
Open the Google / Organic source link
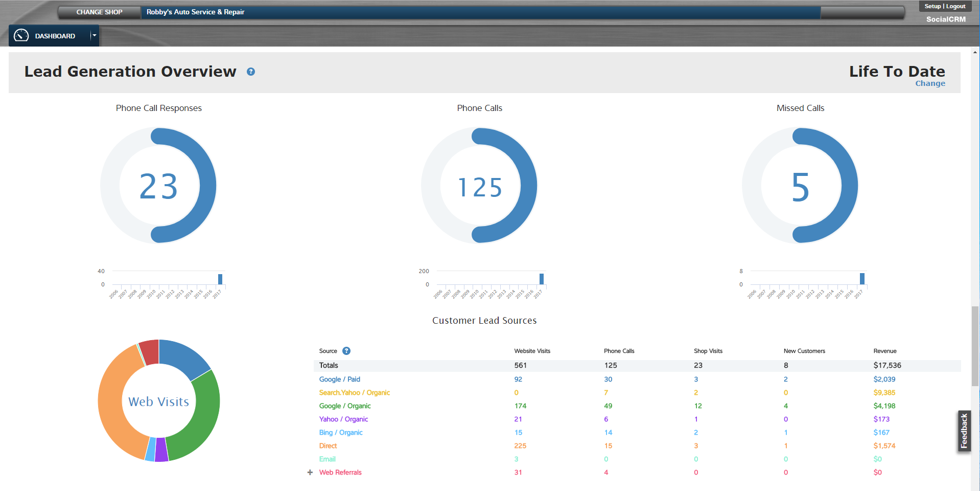[x=345, y=406]
